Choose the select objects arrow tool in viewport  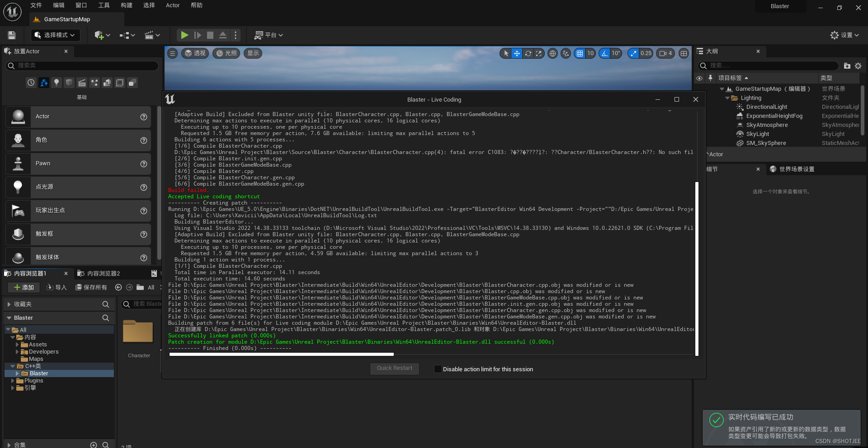point(506,53)
